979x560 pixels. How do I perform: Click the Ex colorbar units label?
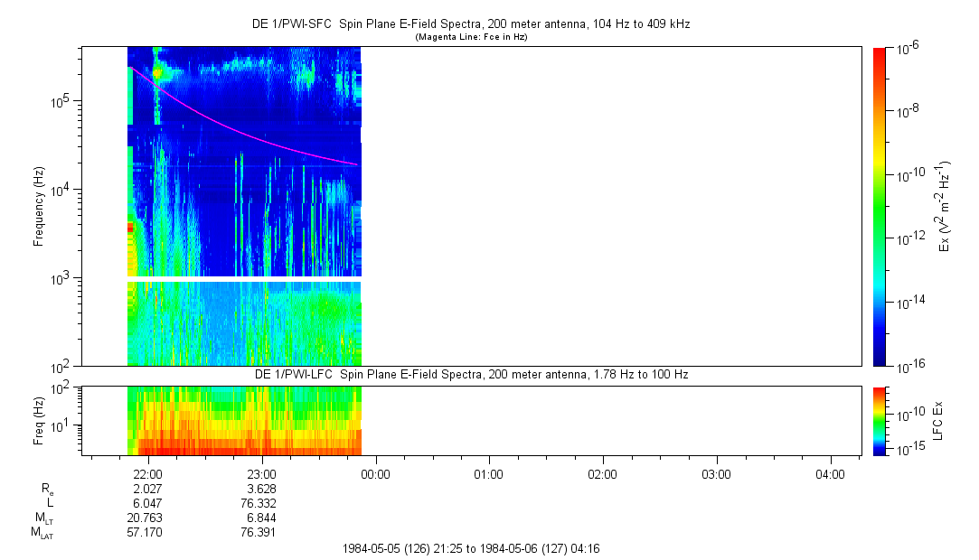(x=945, y=206)
